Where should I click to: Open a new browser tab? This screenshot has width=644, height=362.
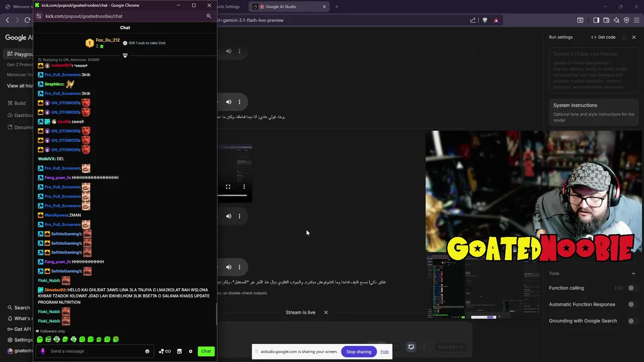click(x=337, y=7)
